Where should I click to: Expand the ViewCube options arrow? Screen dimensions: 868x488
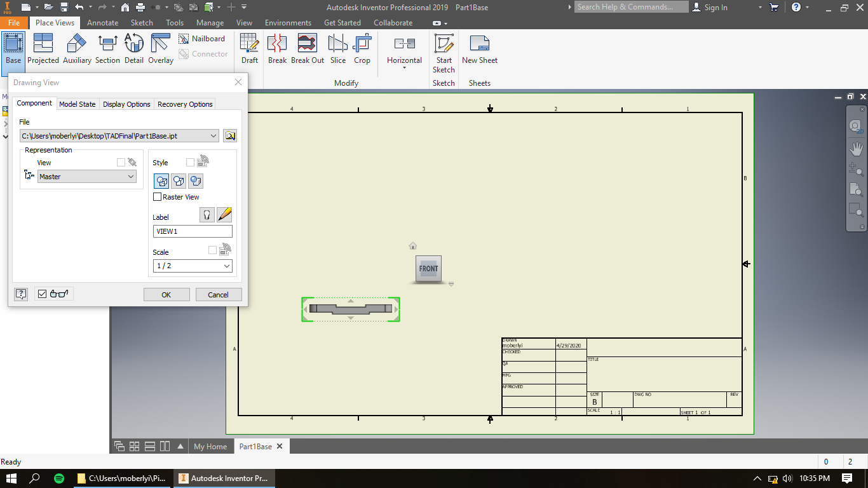pyautogui.click(x=451, y=284)
